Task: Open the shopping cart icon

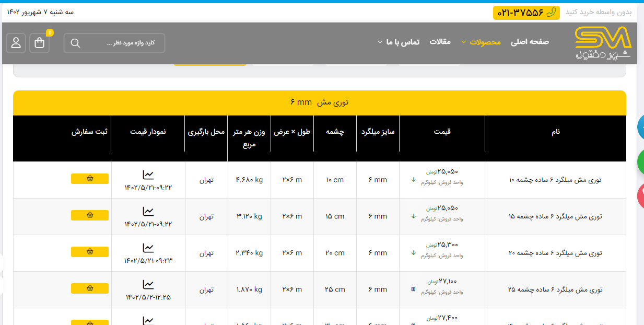Action: [40, 43]
